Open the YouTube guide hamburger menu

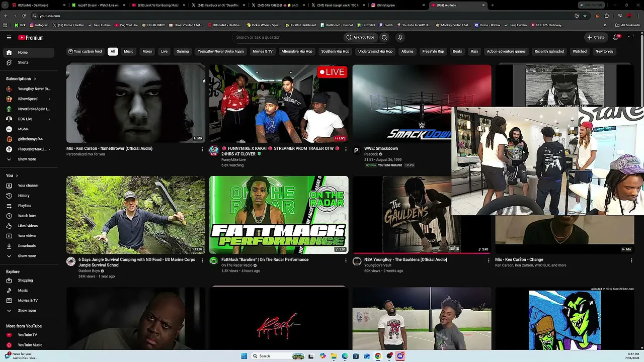[9, 37]
